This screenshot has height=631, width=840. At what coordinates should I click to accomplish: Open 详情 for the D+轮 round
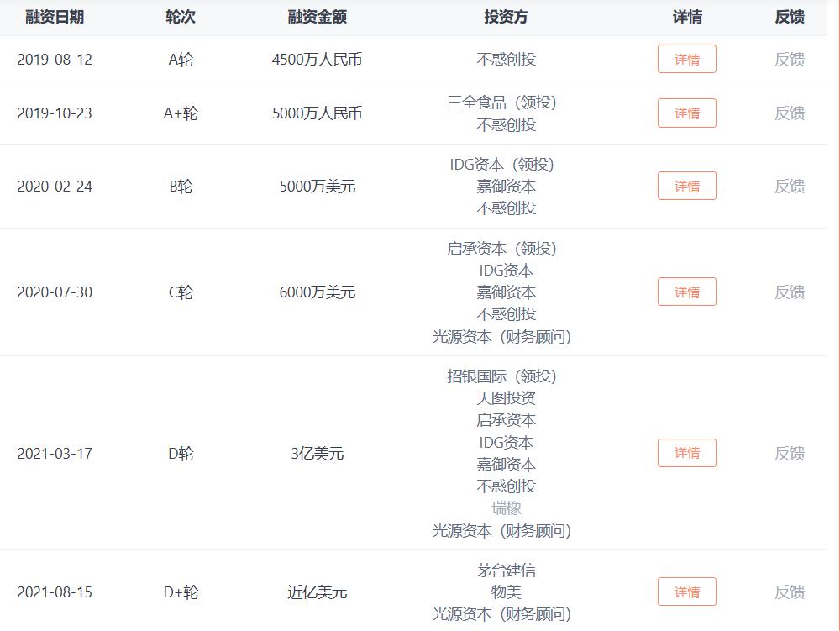686,592
